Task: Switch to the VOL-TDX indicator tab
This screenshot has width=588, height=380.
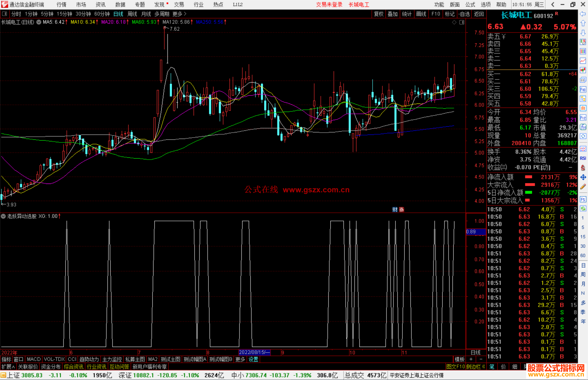Action: (54, 359)
